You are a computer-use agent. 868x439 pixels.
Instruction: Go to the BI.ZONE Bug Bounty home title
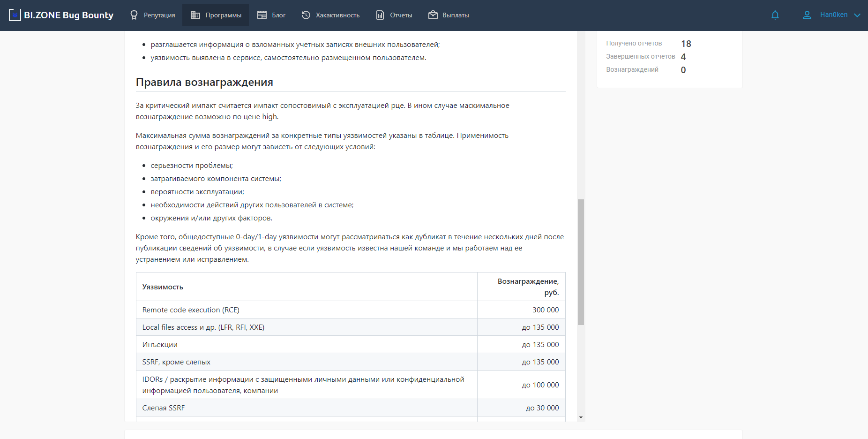(x=68, y=15)
